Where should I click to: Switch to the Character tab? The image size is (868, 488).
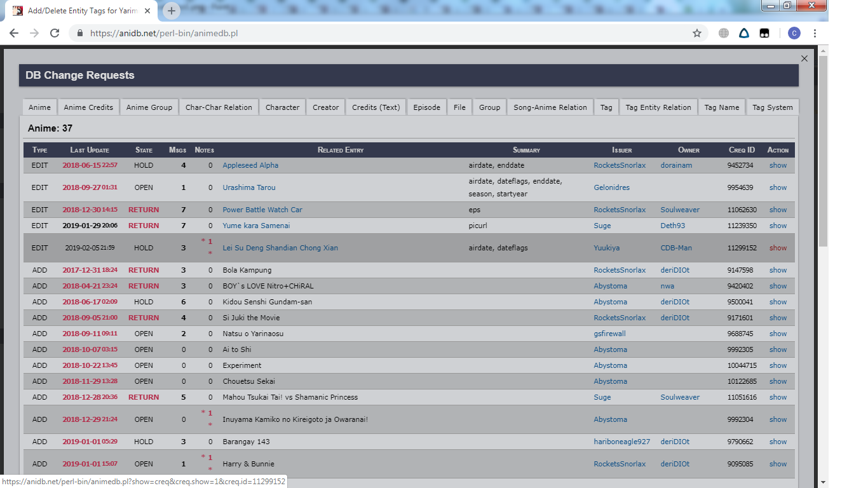(x=282, y=107)
